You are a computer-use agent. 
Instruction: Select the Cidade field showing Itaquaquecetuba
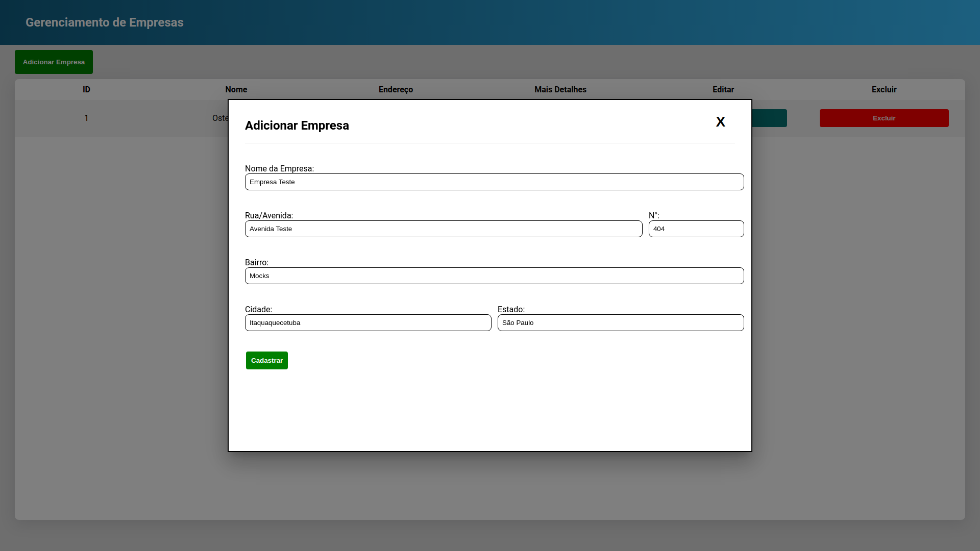(x=368, y=322)
